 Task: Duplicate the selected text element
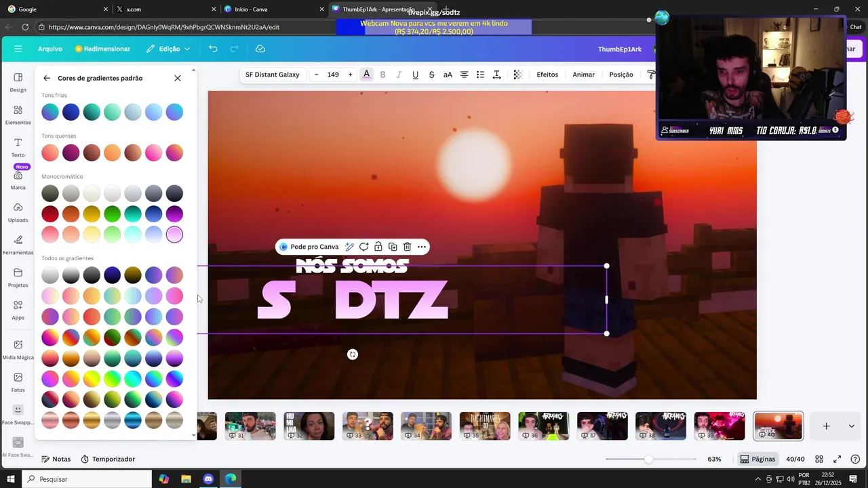coord(393,247)
